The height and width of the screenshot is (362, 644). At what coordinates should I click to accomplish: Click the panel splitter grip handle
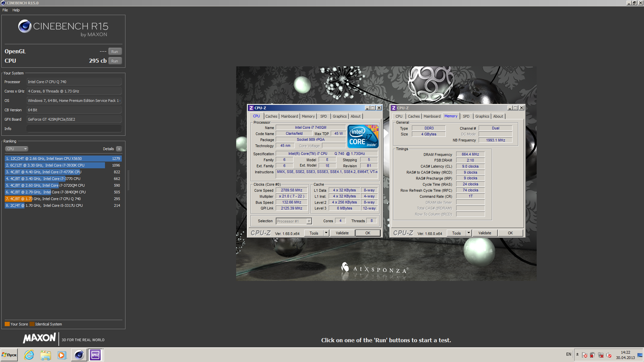128,180
